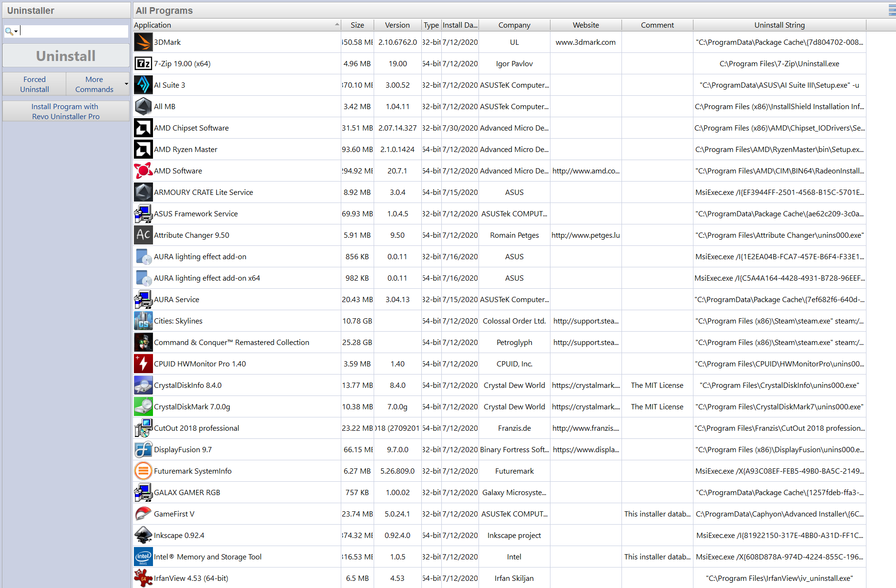This screenshot has width=896, height=588.
Task: Click the IrfanView 4.53 icon
Action: pyautogui.click(x=143, y=578)
